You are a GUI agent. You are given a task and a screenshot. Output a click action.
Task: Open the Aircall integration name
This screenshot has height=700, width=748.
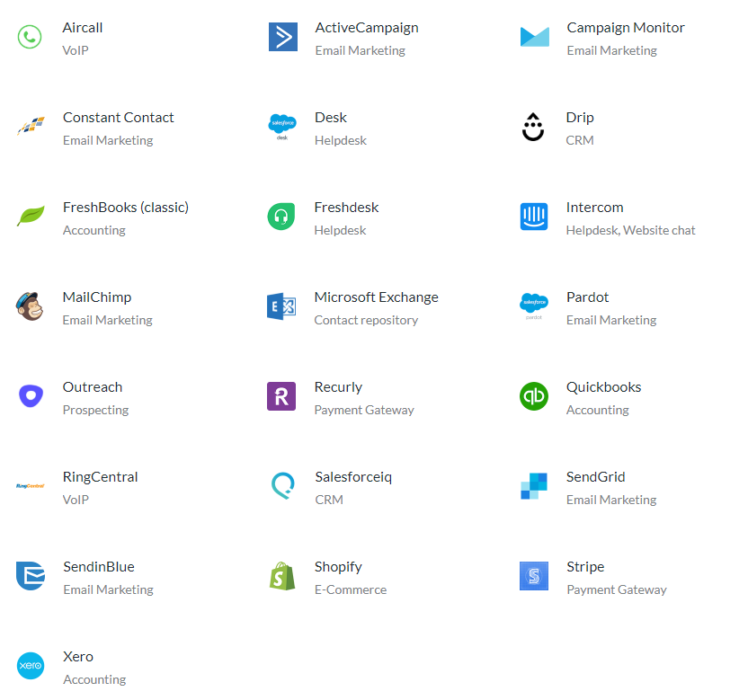point(83,28)
